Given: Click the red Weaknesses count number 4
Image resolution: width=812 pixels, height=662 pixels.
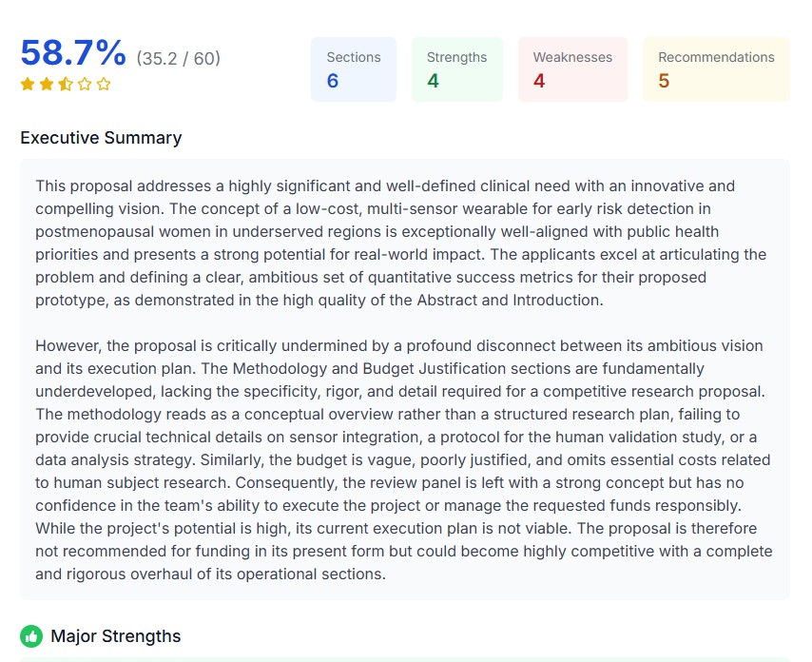Looking at the screenshot, I should (538, 80).
